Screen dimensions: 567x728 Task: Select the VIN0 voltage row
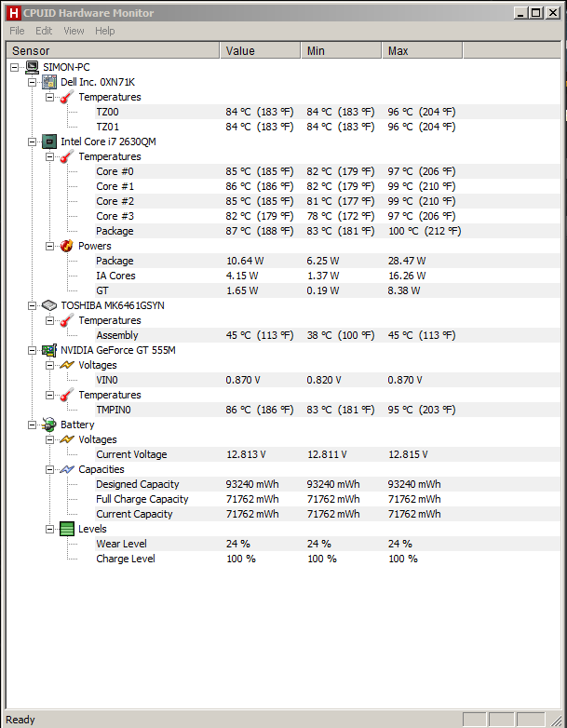click(x=328, y=380)
